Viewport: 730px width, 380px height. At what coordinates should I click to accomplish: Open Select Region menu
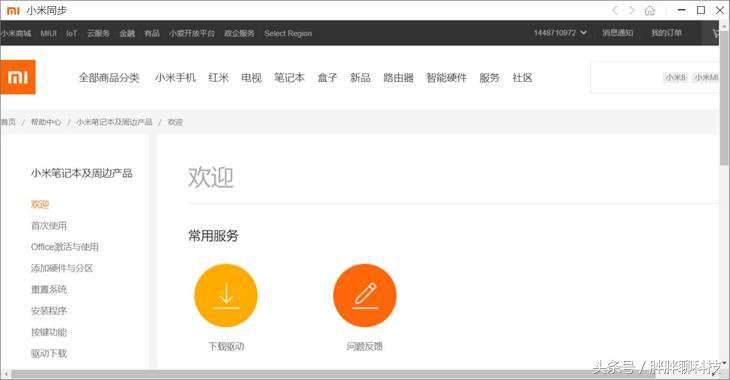288,34
